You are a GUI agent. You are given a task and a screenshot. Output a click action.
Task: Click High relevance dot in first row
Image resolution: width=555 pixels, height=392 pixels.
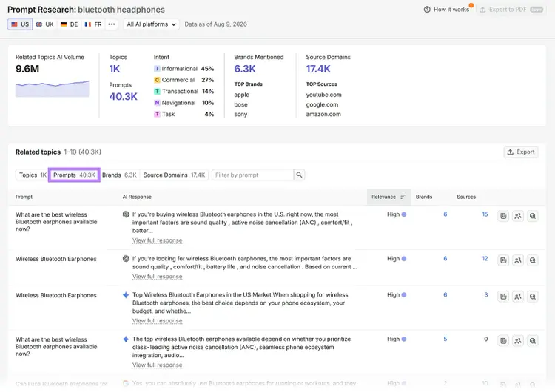coord(404,214)
